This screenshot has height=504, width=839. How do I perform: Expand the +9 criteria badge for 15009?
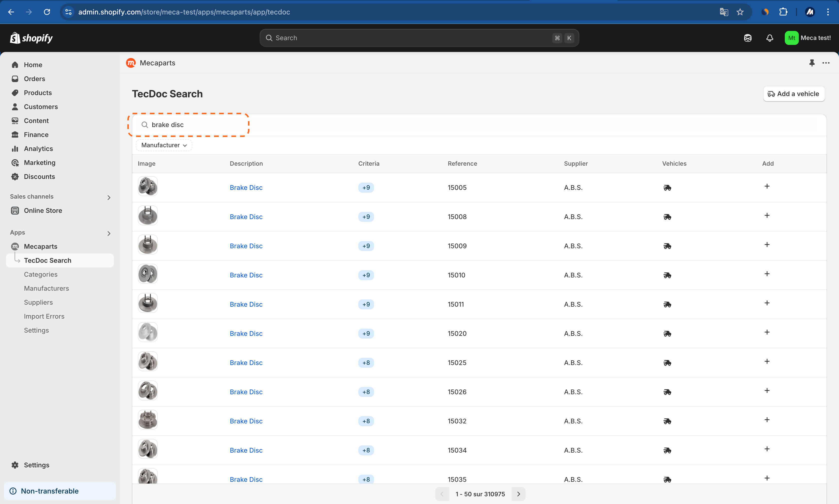click(366, 246)
